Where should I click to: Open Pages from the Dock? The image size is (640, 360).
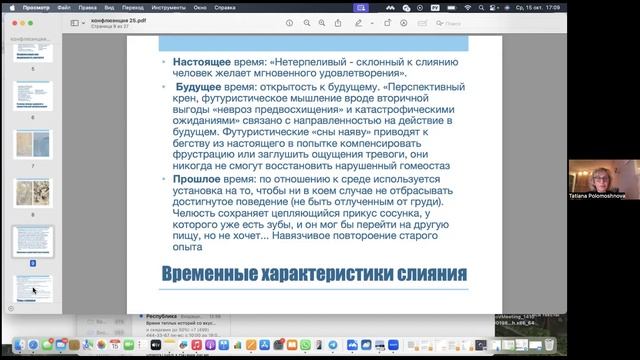(x=251, y=345)
